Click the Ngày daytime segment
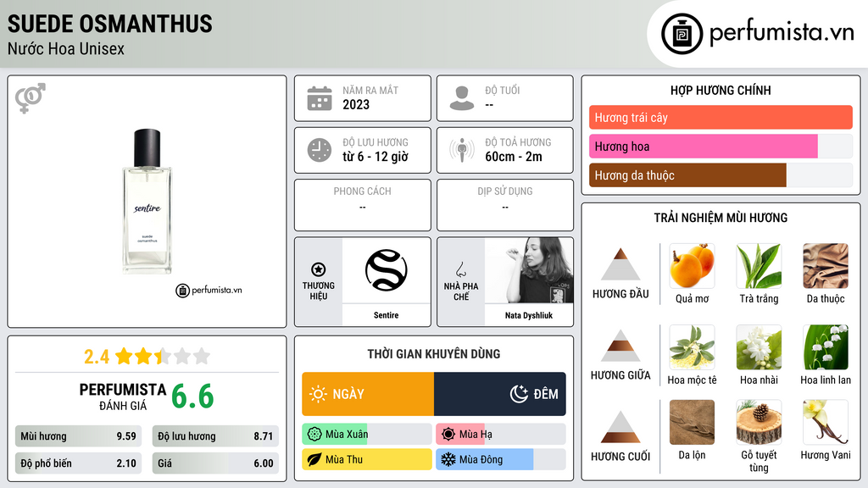The width and height of the screenshot is (868, 488). tap(368, 394)
